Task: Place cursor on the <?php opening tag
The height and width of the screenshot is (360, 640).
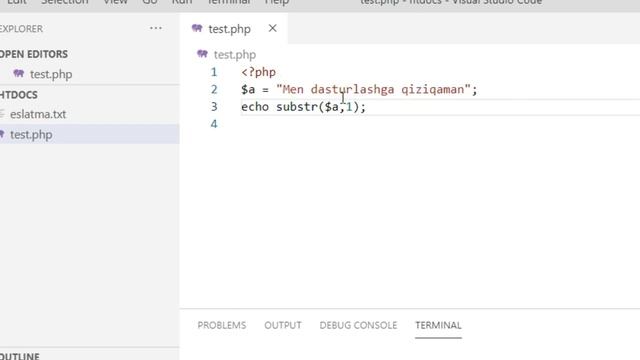Action: pos(258,72)
